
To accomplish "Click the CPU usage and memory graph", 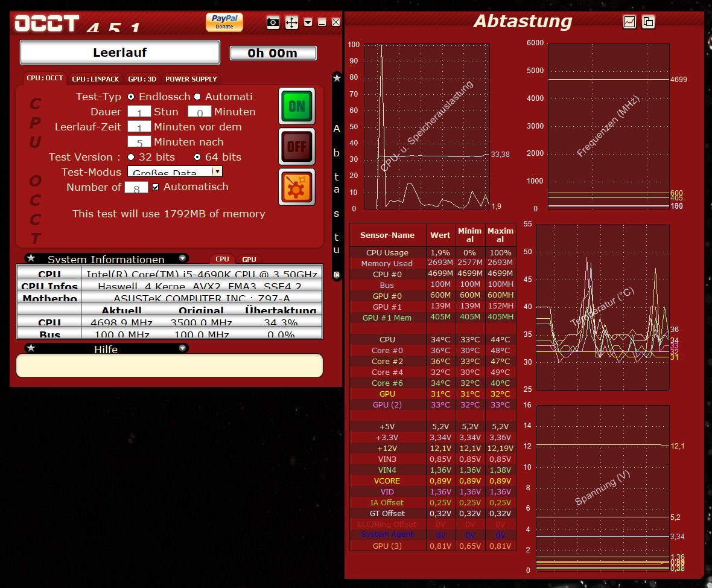I will point(427,126).
